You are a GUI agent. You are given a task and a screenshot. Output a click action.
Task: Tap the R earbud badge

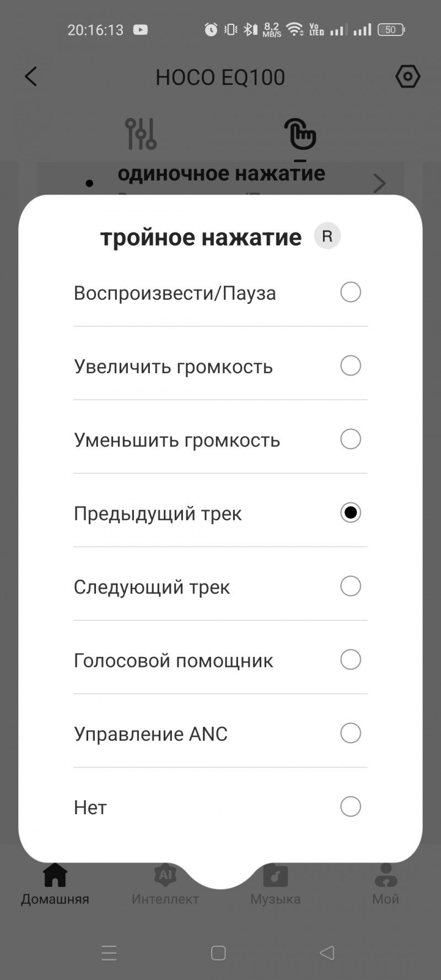pos(327,236)
